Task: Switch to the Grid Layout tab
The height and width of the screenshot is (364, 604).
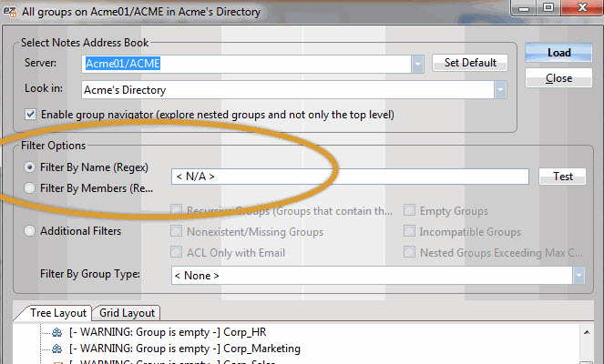Action: click(x=127, y=312)
